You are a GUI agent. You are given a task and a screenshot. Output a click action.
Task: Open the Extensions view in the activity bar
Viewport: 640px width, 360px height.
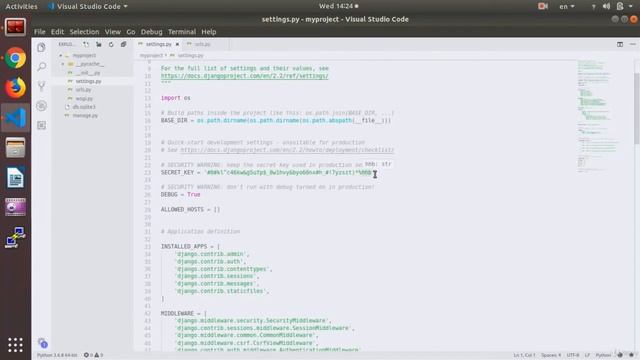coord(41,125)
